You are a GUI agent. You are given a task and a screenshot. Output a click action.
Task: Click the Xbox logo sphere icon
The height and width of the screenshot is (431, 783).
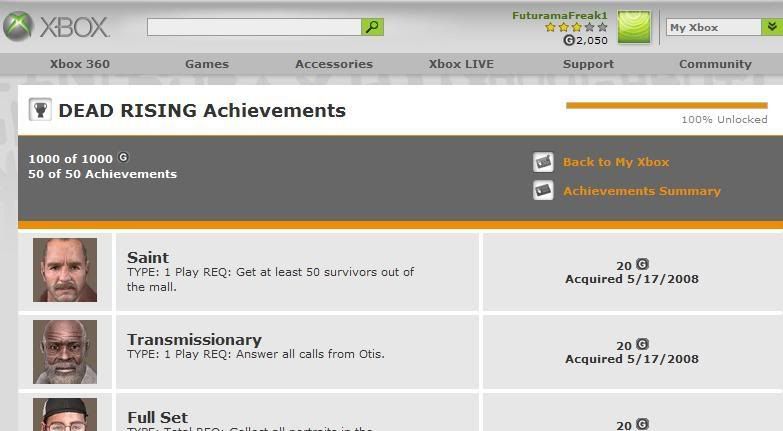(x=18, y=27)
